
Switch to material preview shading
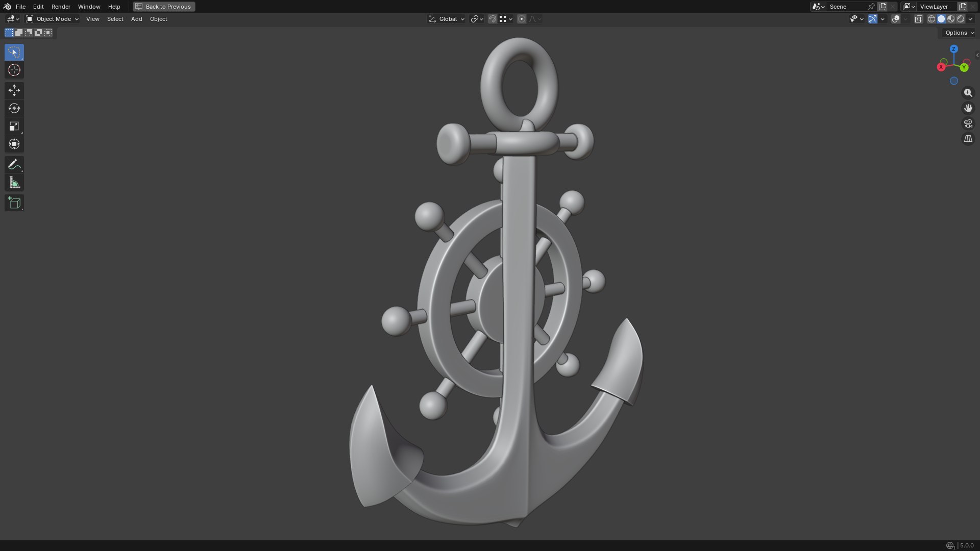[951, 19]
